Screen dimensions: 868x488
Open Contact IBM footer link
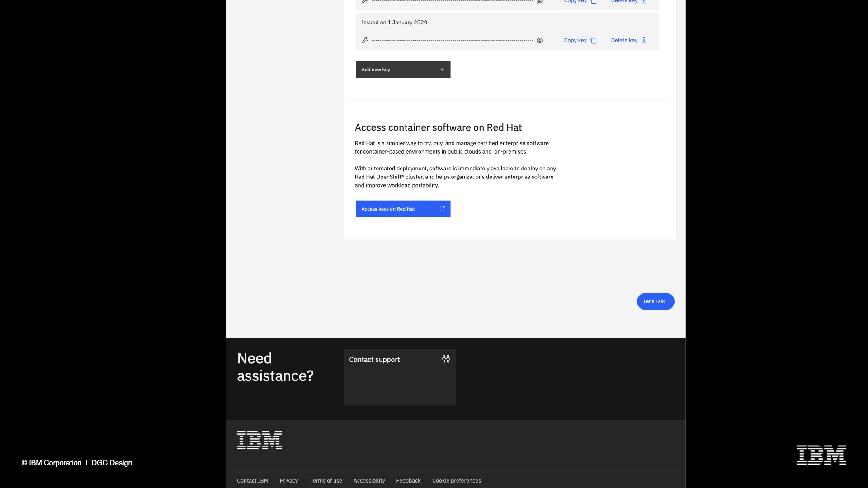point(253,481)
